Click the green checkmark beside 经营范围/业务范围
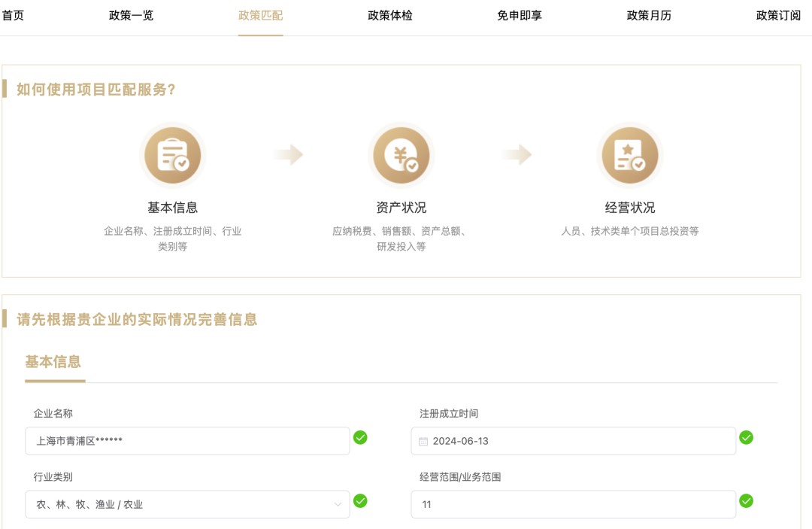 [x=748, y=500]
